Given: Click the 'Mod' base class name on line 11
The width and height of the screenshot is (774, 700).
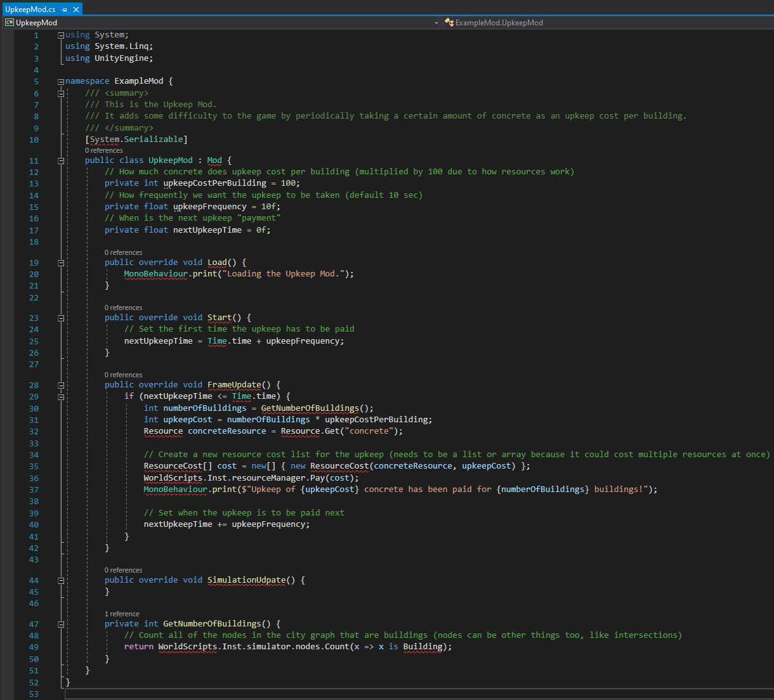Looking at the screenshot, I should (214, 160).
